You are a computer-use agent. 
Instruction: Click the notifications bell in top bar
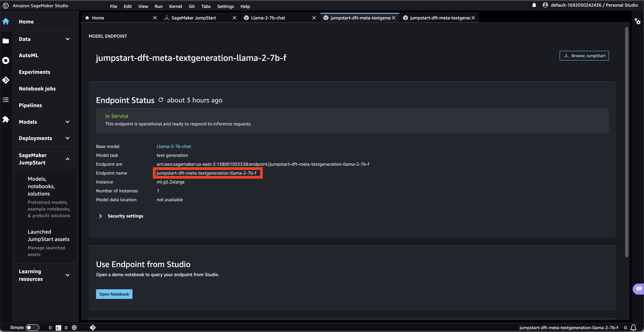534,5
